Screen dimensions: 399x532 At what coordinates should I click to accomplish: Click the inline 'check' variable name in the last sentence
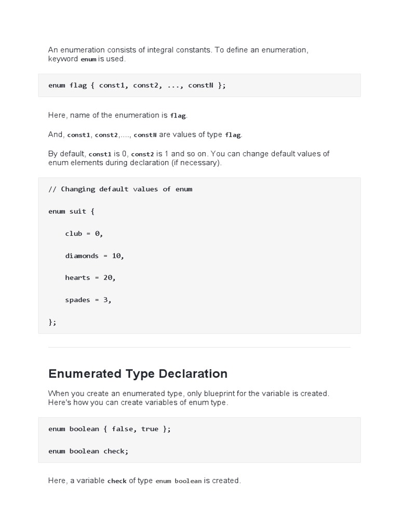tap(117, 481)
